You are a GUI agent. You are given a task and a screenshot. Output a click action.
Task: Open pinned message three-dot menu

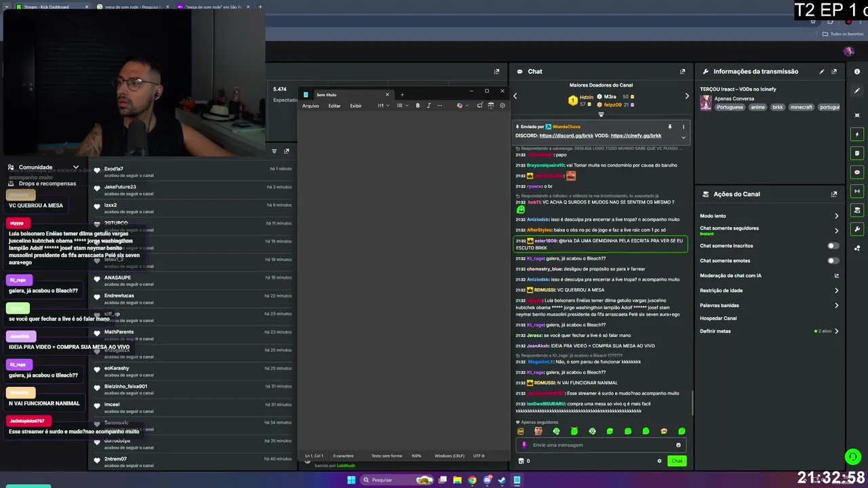[x=684, y=127]
